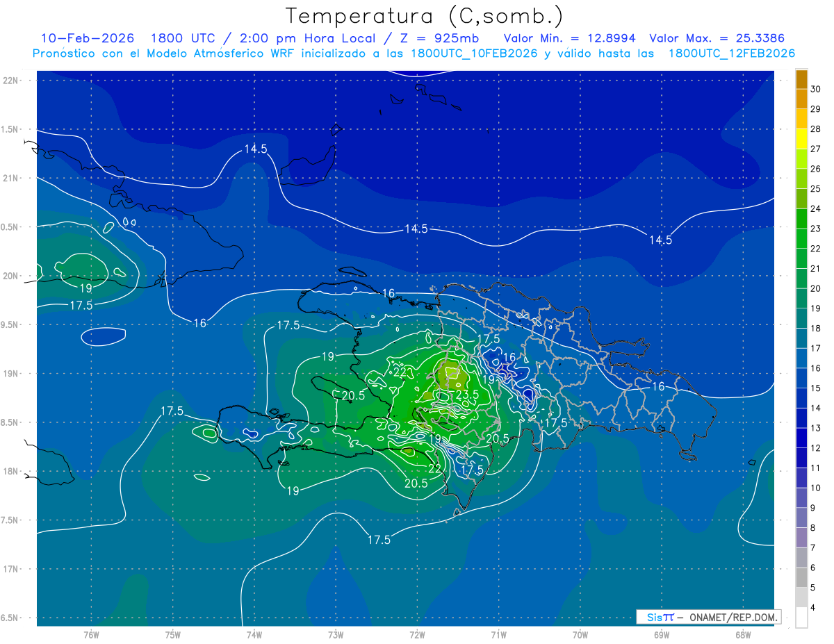This screenshot has width=834, height=644.
Task: Click the title 'Temperatura (C,somb.)'
Action: point(425,16)
